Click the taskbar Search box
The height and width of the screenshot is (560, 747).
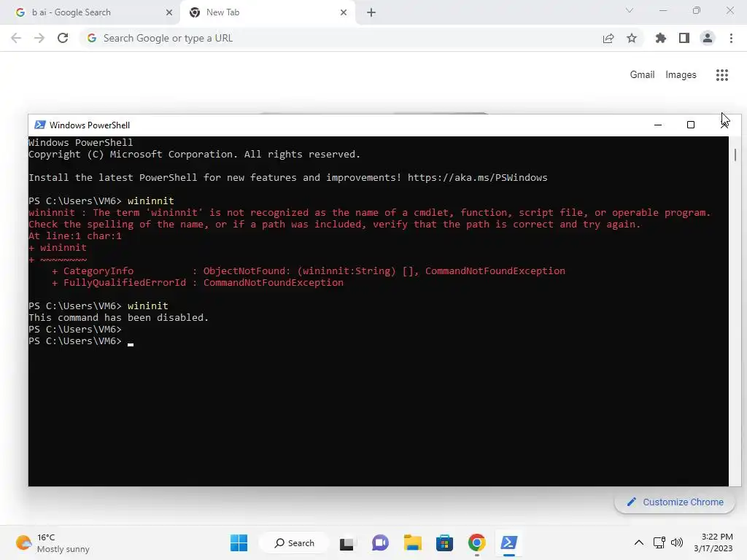point(294,542)
